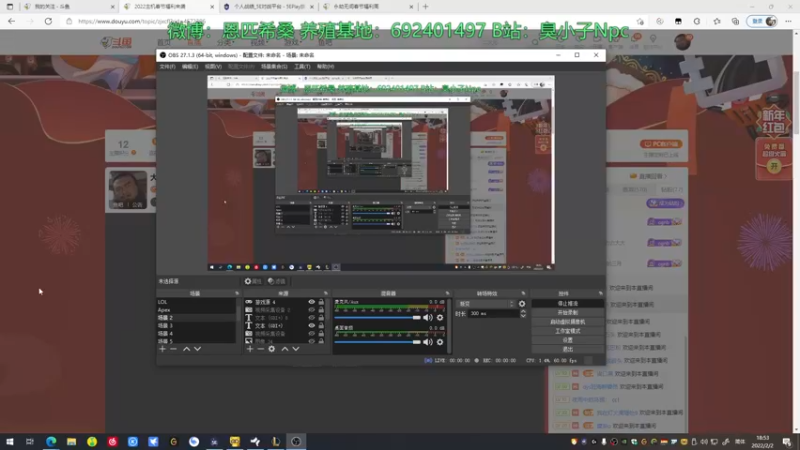Open source properties gear in Sources toolbar

(272, 349)
